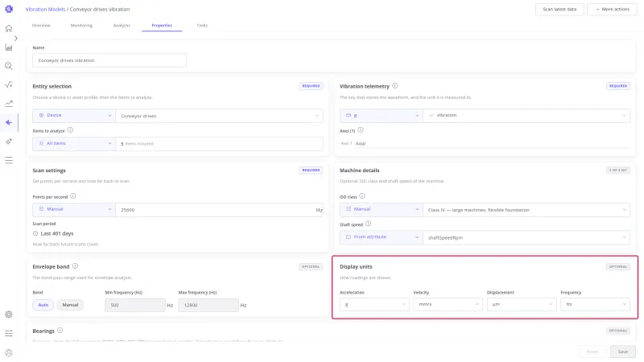Click the Points per second info icon
The image size is (644, 362).
(72, 196)
